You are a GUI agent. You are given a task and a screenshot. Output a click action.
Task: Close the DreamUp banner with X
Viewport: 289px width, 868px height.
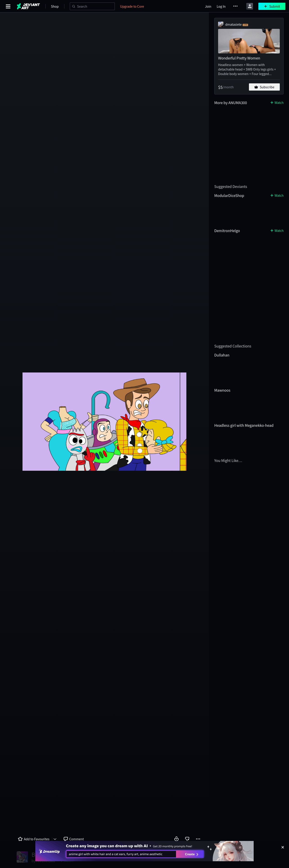[283, 847]
